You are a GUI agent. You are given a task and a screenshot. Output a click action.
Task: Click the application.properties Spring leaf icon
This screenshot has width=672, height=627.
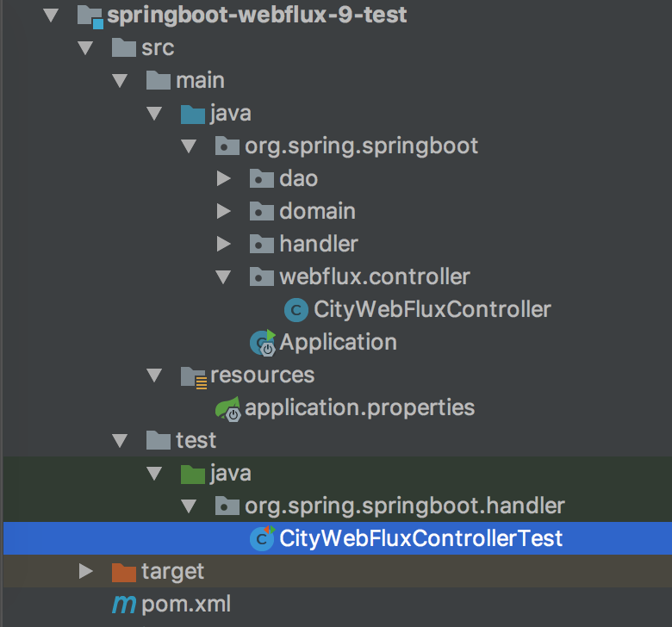(x=227, y=408)
